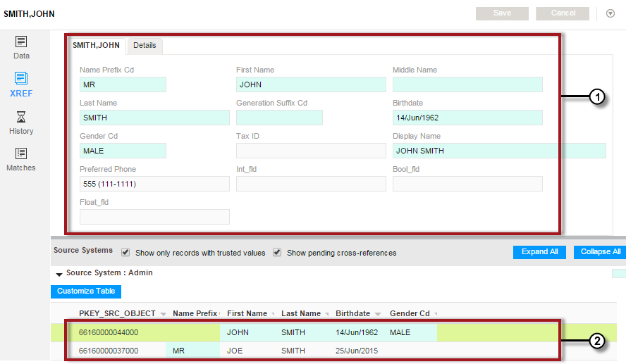Open First Name column dropdown arrow
This screenshot has height=364, width=626.
[x=273, y=314]
